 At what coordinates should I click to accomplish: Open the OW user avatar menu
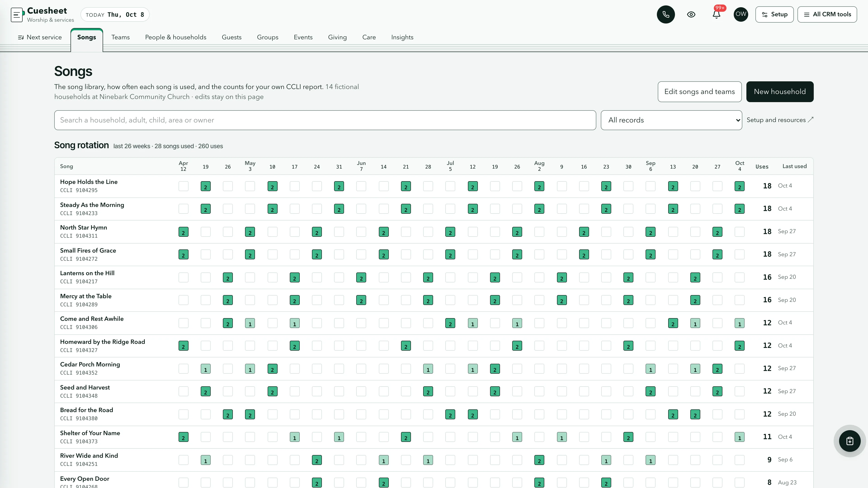click(x=741, y=14)
